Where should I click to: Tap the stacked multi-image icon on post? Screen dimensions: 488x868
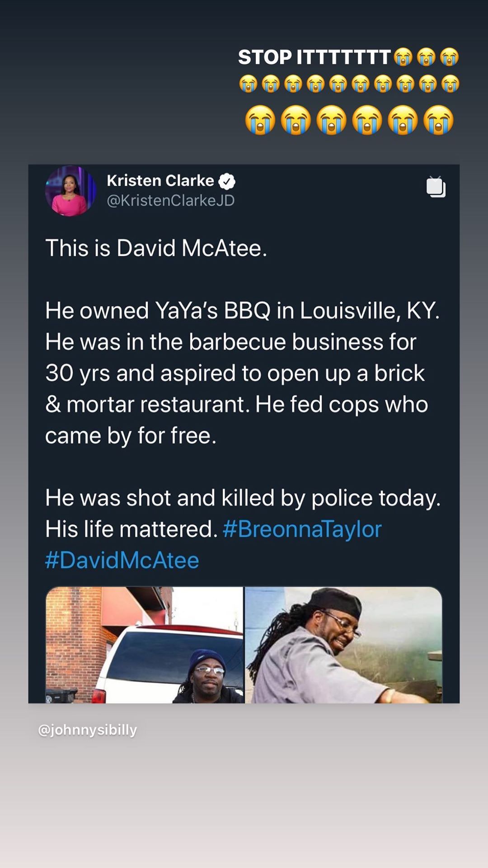[436, 187]
